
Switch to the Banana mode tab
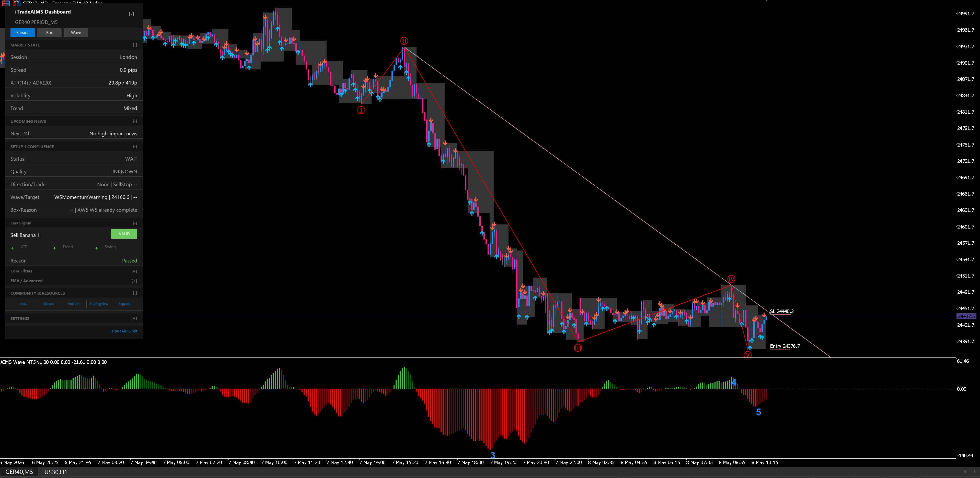coord(23,33)
